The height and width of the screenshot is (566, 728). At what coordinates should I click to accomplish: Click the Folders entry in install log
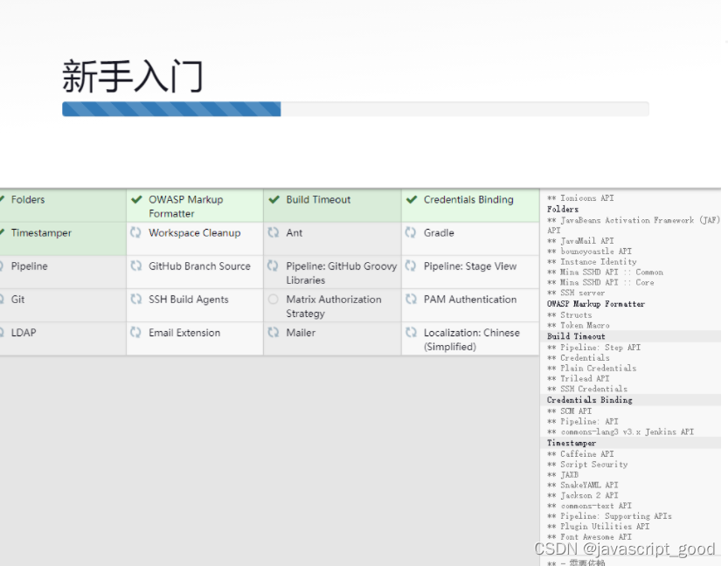click(x=563, y=210)
